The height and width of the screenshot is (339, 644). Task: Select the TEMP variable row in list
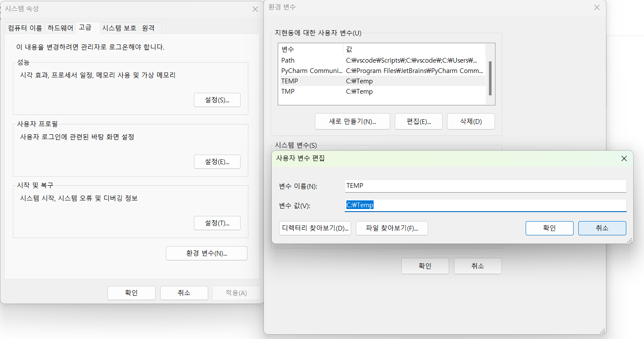(382, 81)
